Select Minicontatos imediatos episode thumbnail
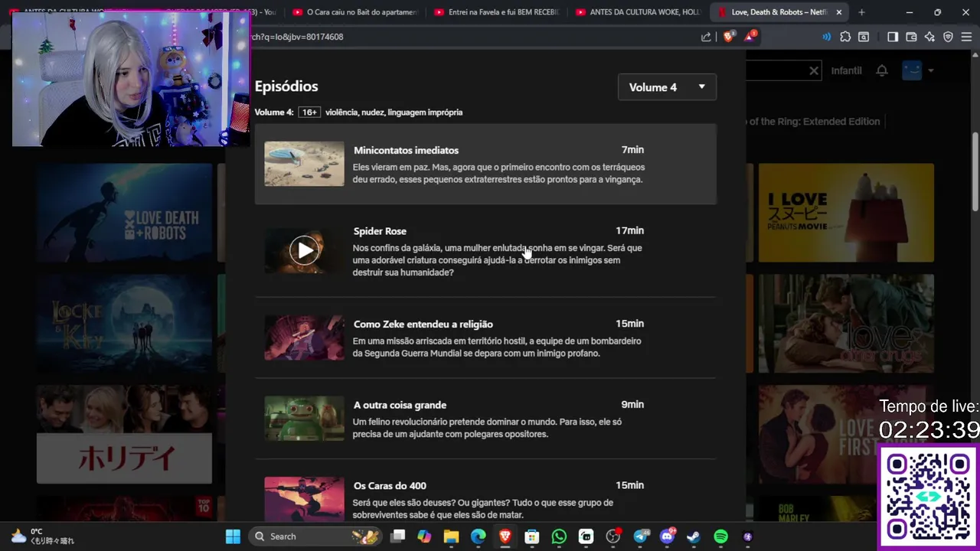The image size is (980, 551). point(305,164)
